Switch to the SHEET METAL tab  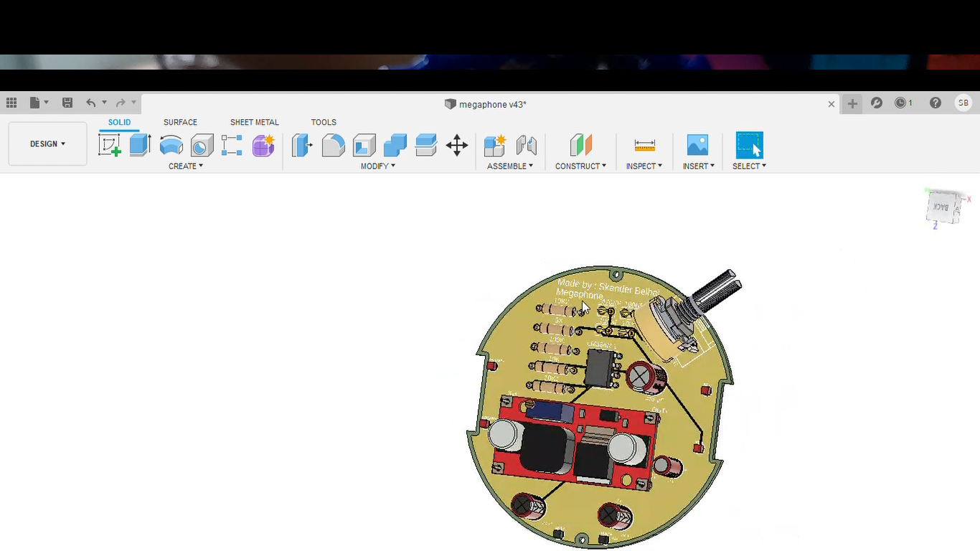[x=254, y=122]
